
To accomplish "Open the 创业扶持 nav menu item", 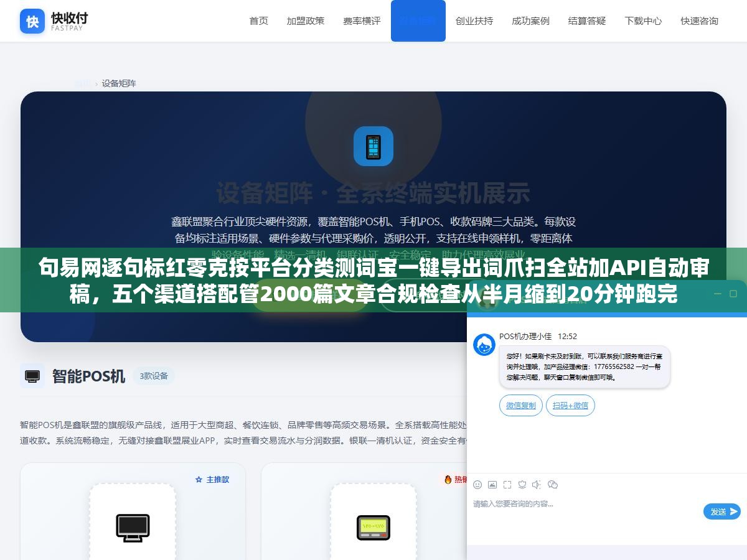I will tap(474, 21).
